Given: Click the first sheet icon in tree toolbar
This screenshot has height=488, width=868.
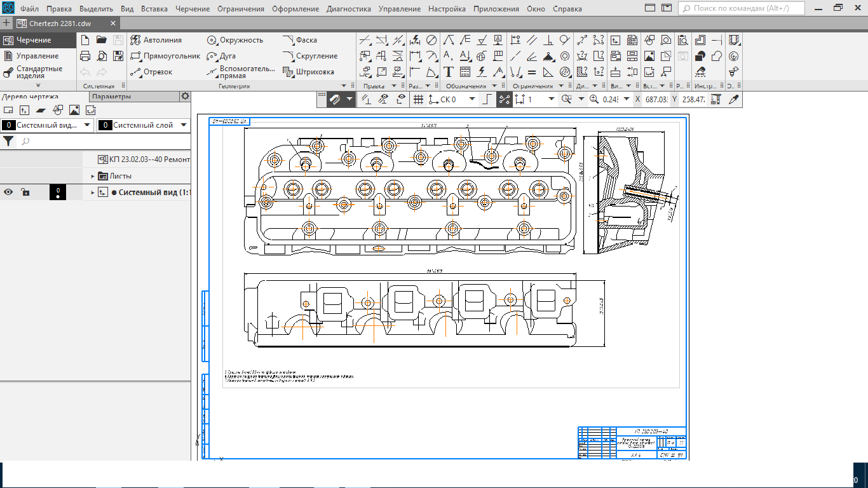Looking at the screenshot, I should coord(8,111).
